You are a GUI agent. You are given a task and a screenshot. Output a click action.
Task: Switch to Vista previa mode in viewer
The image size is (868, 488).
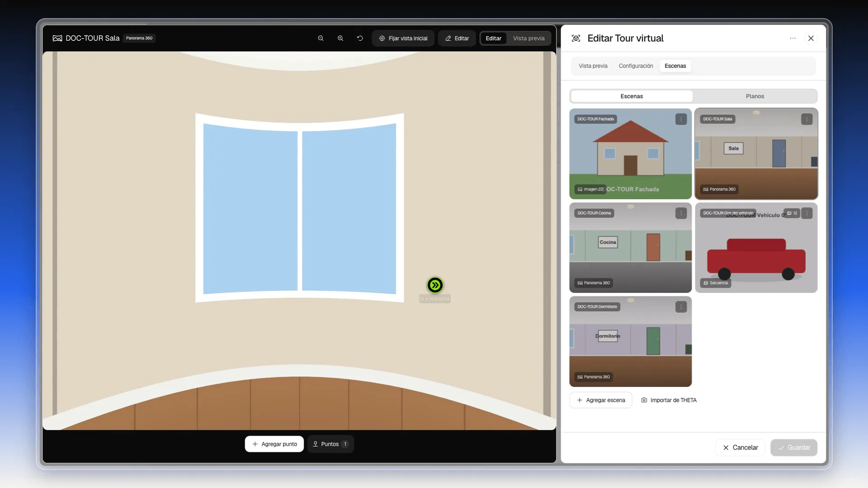[528, 38]
